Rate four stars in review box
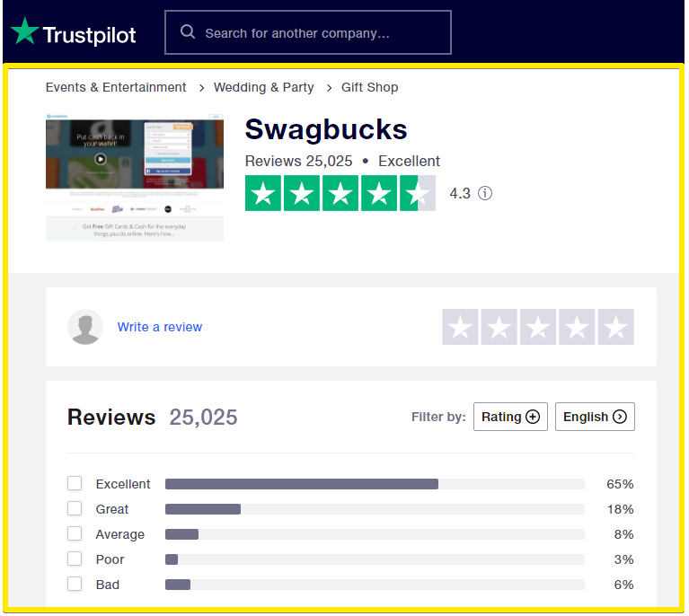Screen dimensions: 689x616 (x=577, y=327)
